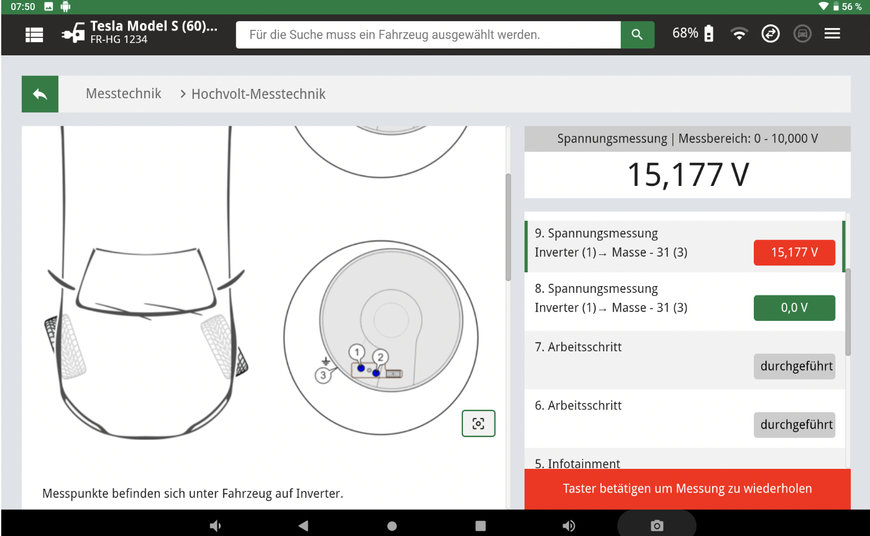
Task: Click the vehicle search input field
Action: [x=428, y=34]
